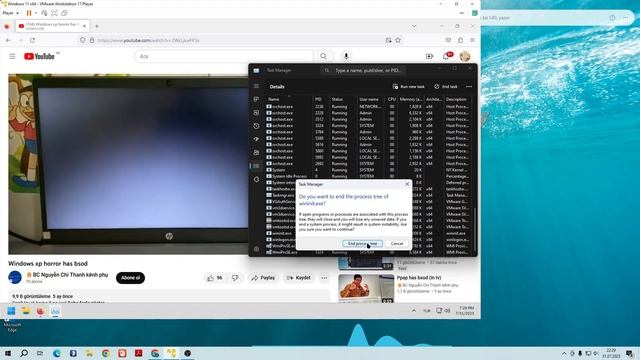Open Task Manager App history icon
640x360 pixels.
[256, 126]
